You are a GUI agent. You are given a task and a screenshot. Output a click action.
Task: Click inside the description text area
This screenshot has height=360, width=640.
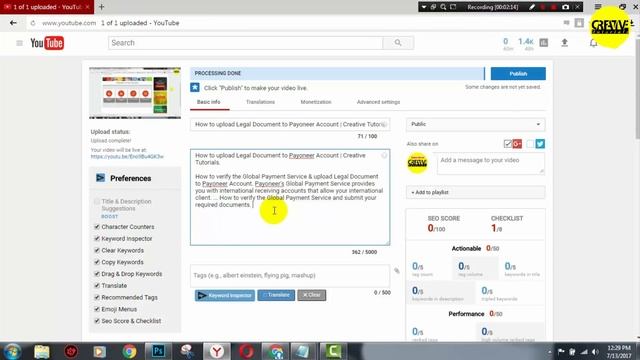(x=290, y=197)
